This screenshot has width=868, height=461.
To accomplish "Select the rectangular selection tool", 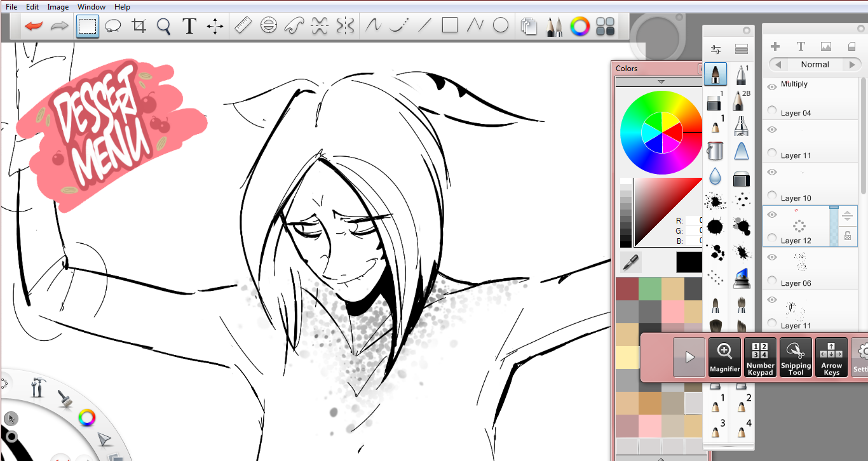I will point(87,26).
